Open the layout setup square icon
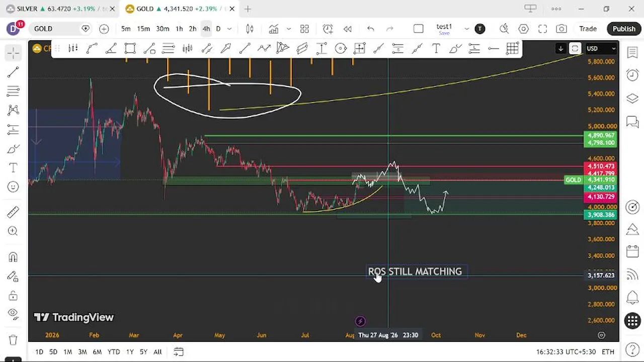The image size is (644, 362). pos(418,29)
